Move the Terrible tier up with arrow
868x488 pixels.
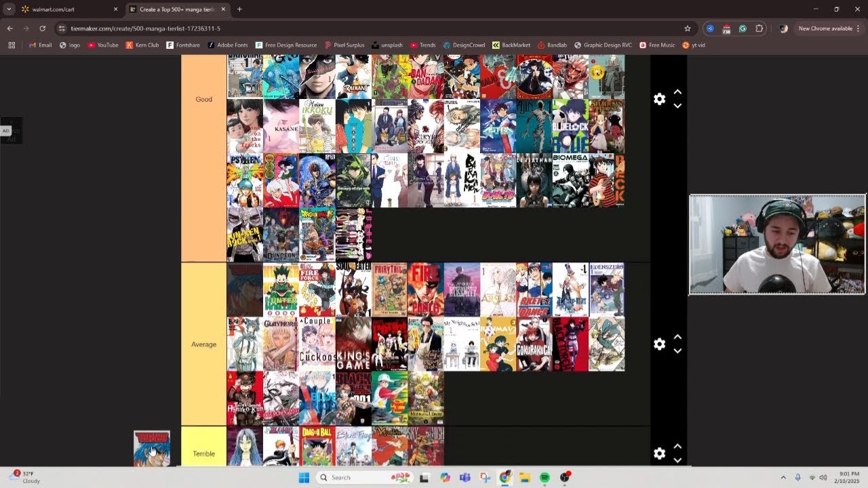click(x=677, y=447)
